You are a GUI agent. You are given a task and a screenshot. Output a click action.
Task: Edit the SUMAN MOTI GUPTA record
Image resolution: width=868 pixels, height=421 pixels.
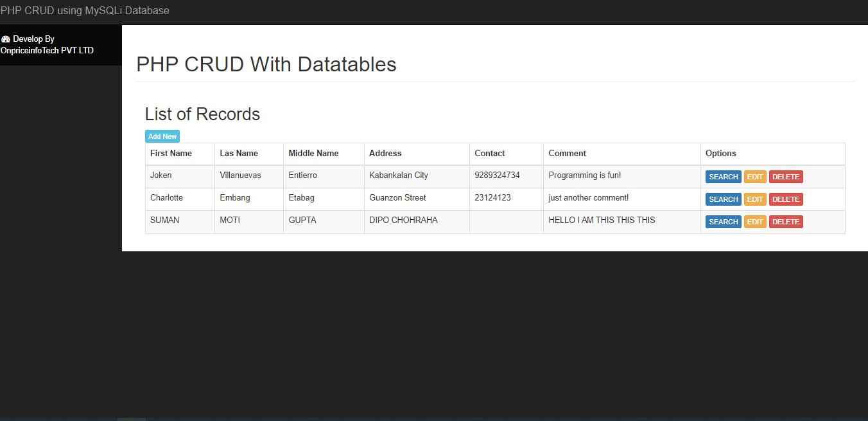(x=755, y=221)
